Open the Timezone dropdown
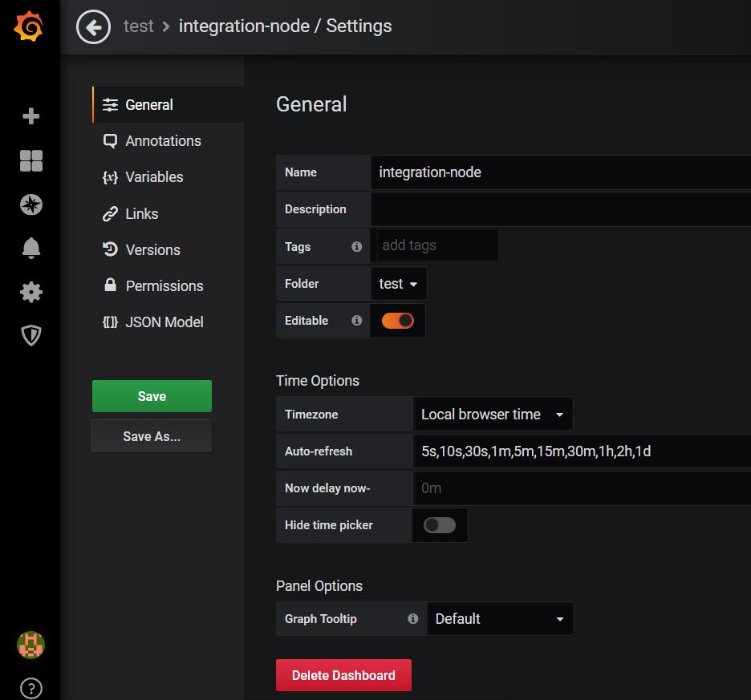Screen dimensions: 751x700 [x=492, y=414]
